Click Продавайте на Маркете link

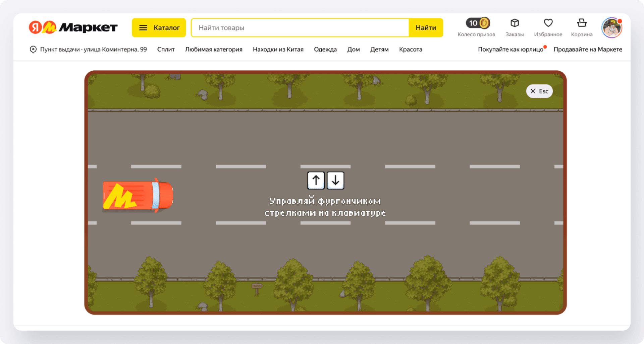coord(588,50)
